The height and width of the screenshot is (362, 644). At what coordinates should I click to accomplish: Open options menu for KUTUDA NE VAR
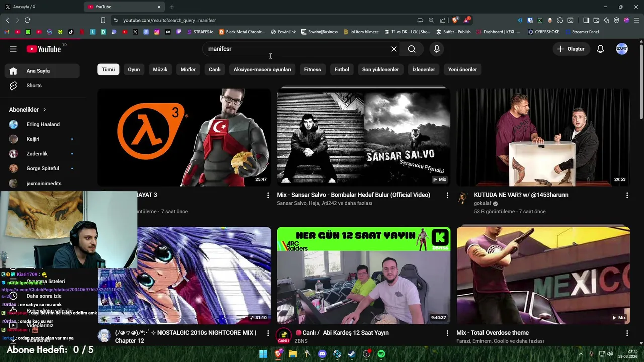click(627, 195)
